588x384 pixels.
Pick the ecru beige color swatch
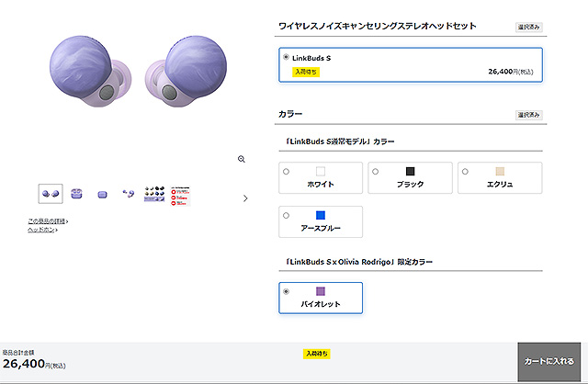coord(500,172)
